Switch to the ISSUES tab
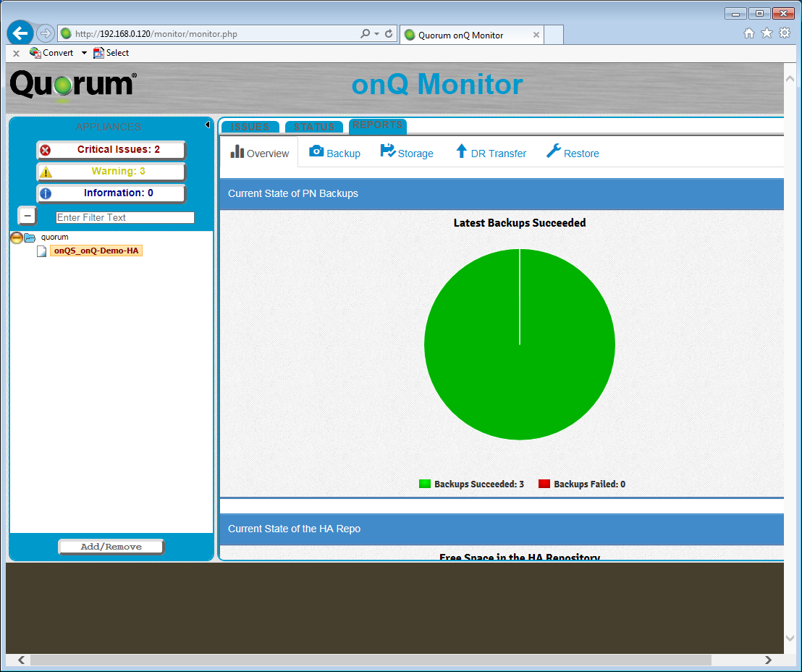Screen dimensions: 802x672 (249, 126)
